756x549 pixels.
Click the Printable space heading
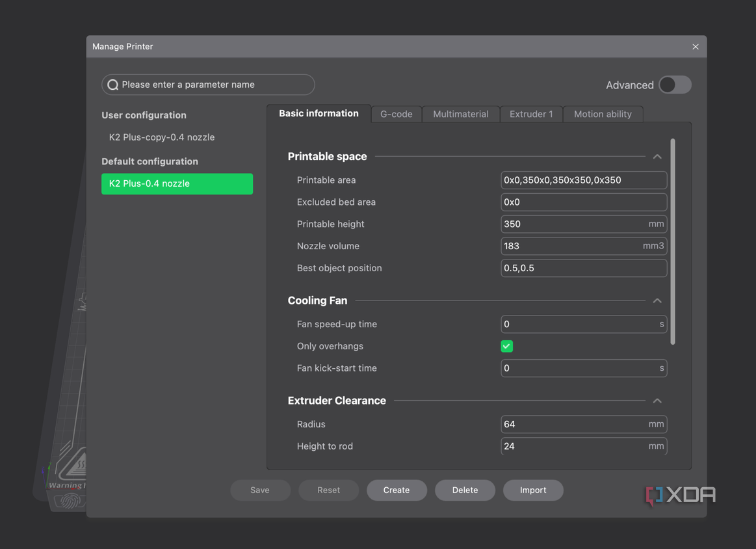(x=328, y=157)
